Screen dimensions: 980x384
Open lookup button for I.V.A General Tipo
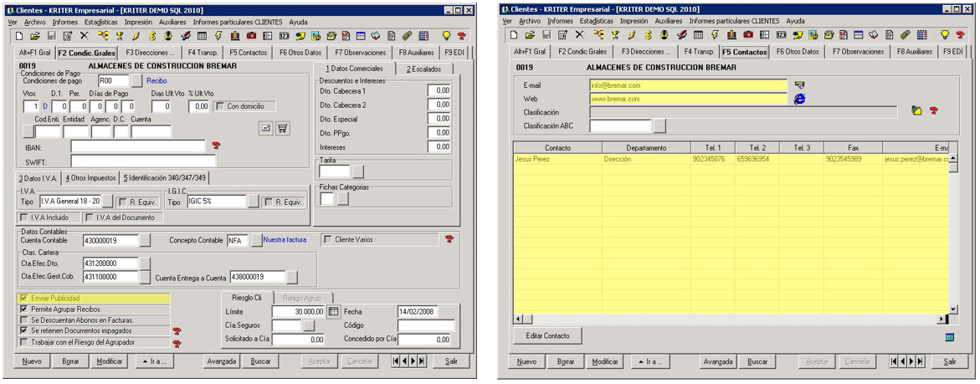pyautogui.click(x=107, y=201)
